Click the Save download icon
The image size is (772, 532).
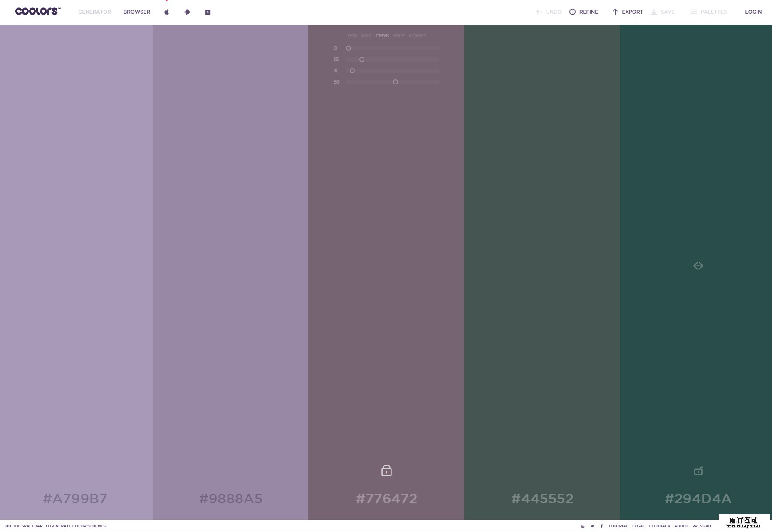coord(653,12)
